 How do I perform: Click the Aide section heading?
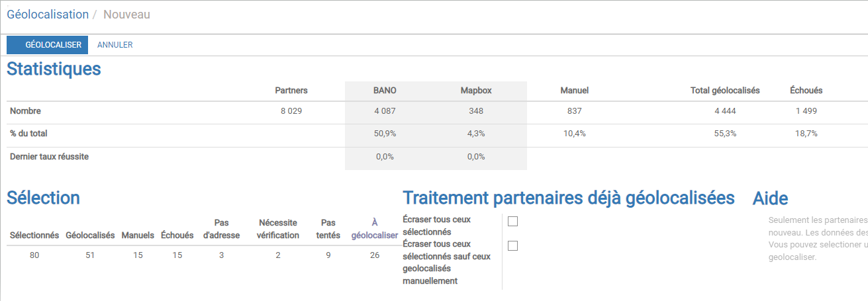pyautogui.click(x=770, y=198)
